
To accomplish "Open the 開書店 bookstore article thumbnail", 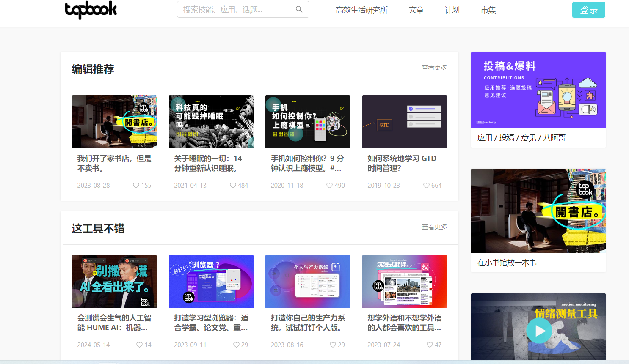I will (114, 121).
